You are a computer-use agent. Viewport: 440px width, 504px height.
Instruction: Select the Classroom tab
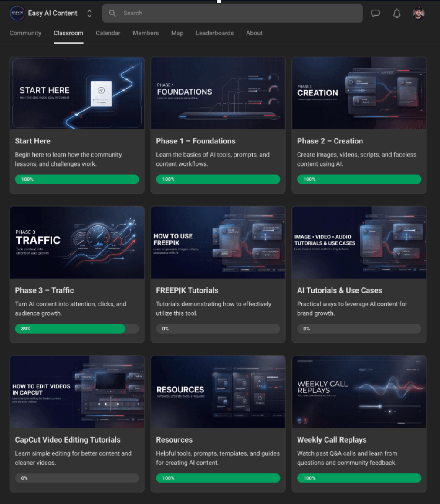click(x=68, y=33)
